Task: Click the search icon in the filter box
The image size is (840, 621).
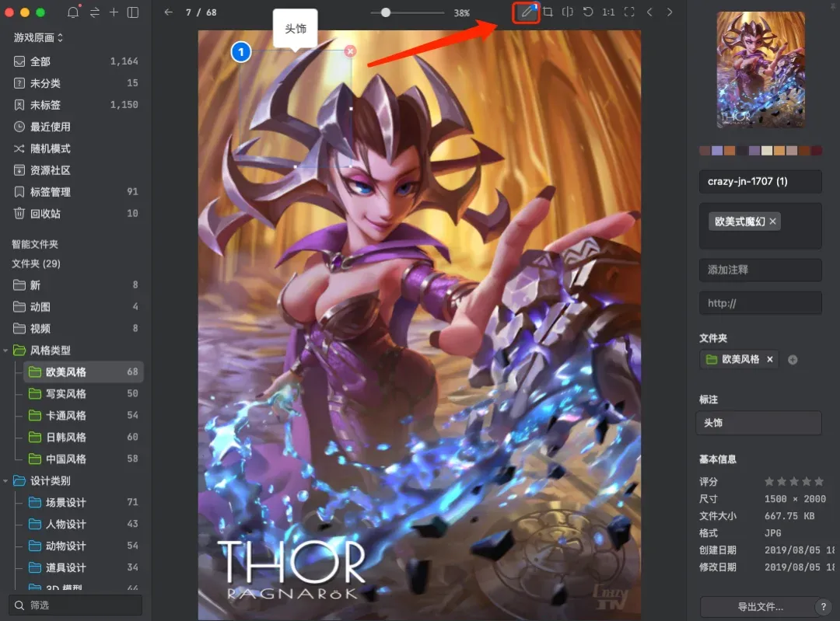Action: click(x=19, y=605)
